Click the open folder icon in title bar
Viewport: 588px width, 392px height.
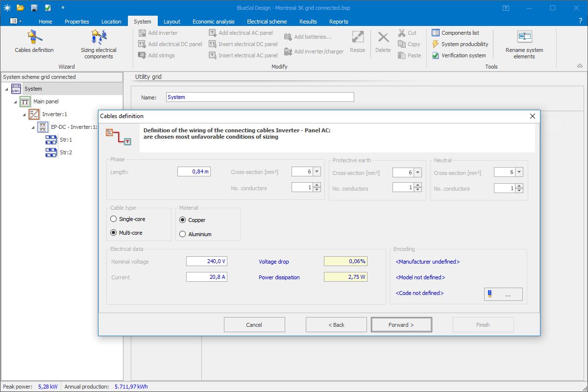click(x=20, y=8)
